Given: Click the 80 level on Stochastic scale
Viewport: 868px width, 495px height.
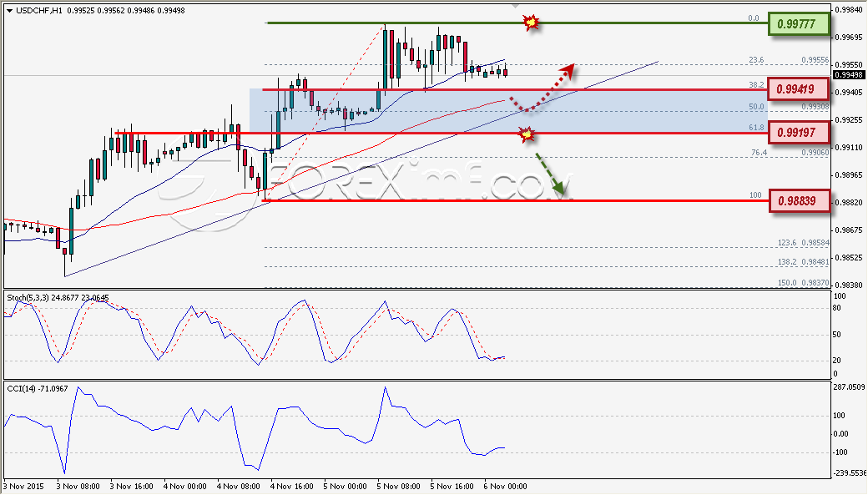Looking at the screenshot, I should tap(837, 308).
